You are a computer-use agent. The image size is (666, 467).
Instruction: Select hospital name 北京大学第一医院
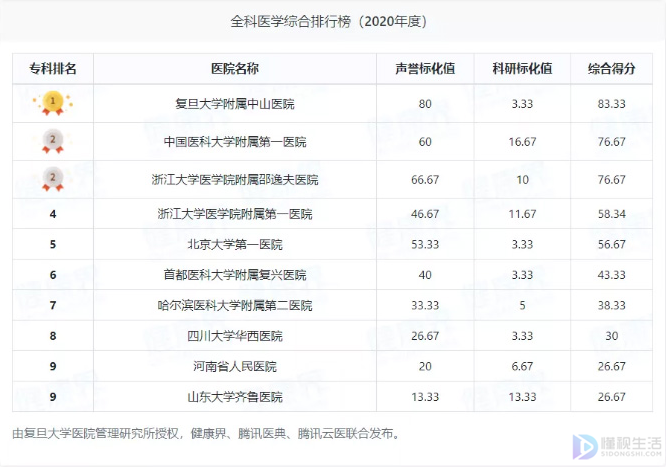(235, 244)
